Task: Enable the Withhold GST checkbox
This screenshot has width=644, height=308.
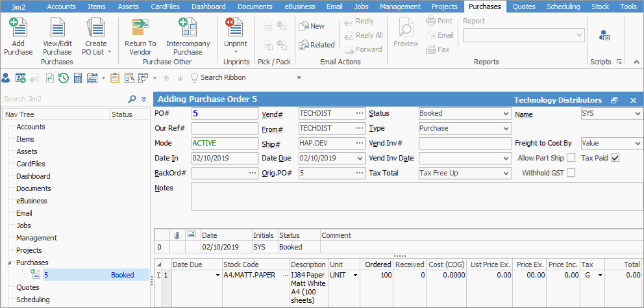Action: coord(571,173)
